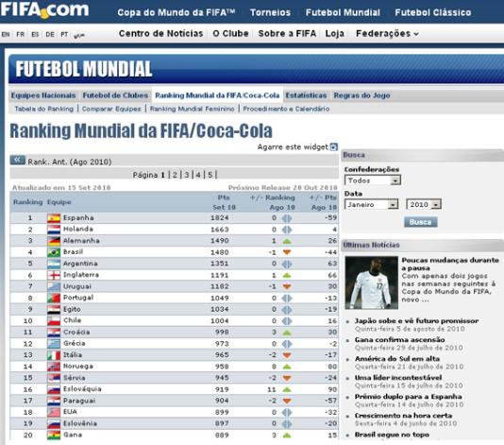The height and width of the screenshot is (445, 504).
Task: Click the Espanha flag icon
Action: [x=54, y=218]
